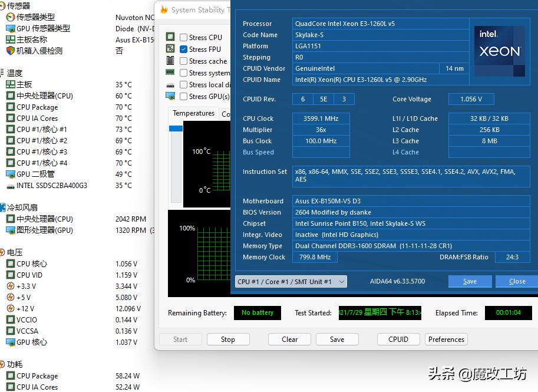The width and height of the screenshot is (538, 392).
Task: Click the CPUID button
Action: pos(398,339)
